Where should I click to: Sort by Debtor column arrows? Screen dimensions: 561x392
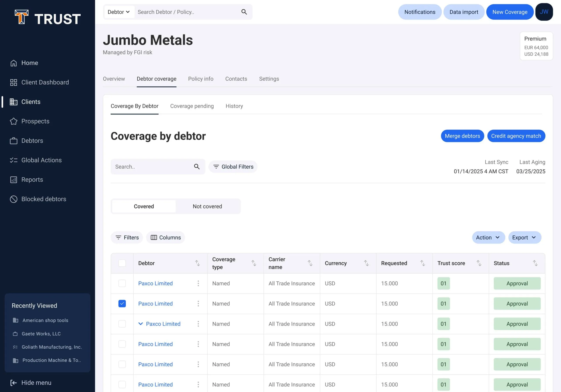(197, 263)
